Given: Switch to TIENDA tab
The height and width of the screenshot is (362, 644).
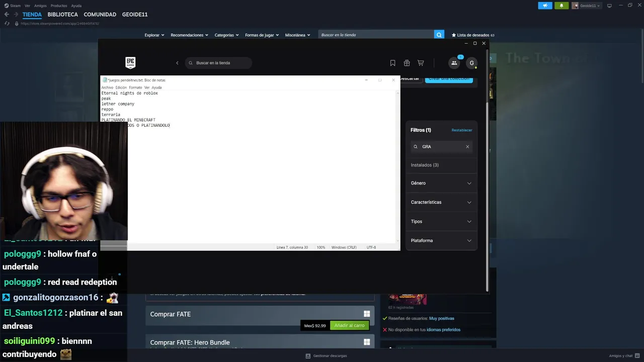Looking at the screenshot, I should point(32,15).
